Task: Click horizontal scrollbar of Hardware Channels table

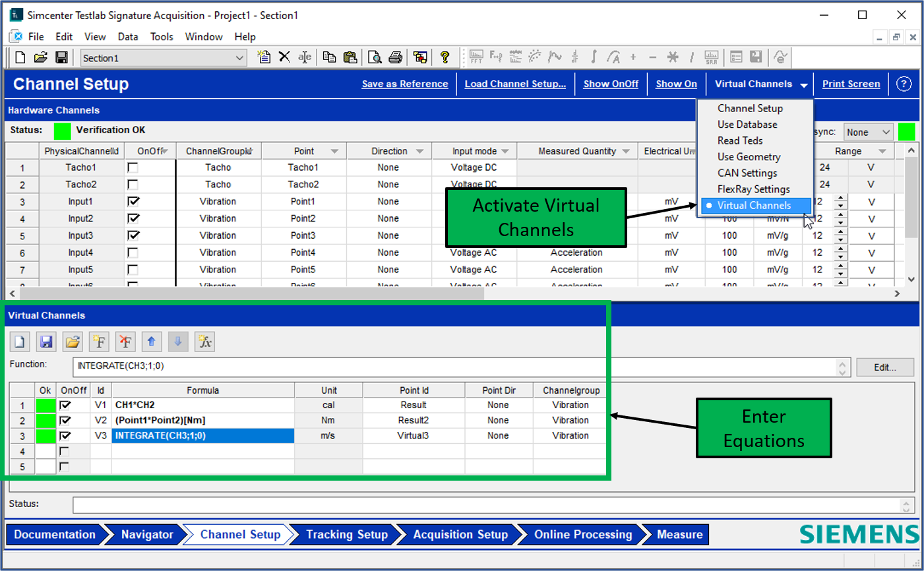Action: point(252,294)
